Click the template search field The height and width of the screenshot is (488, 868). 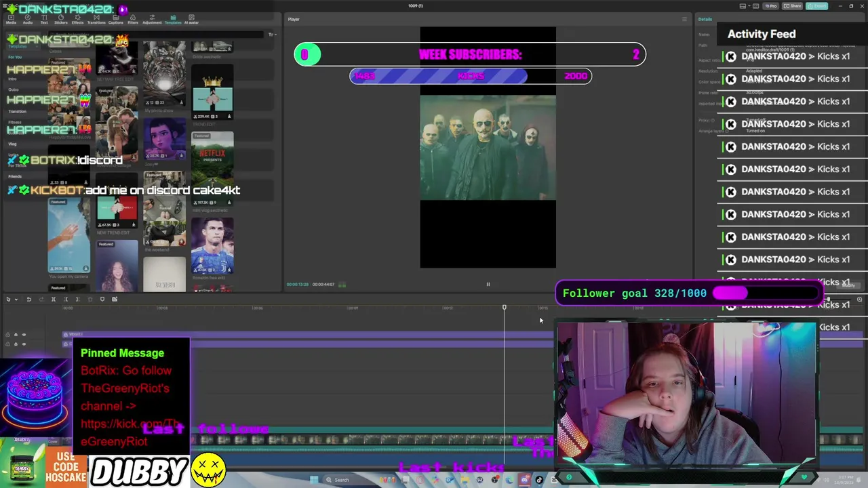(x=156, y=35)
